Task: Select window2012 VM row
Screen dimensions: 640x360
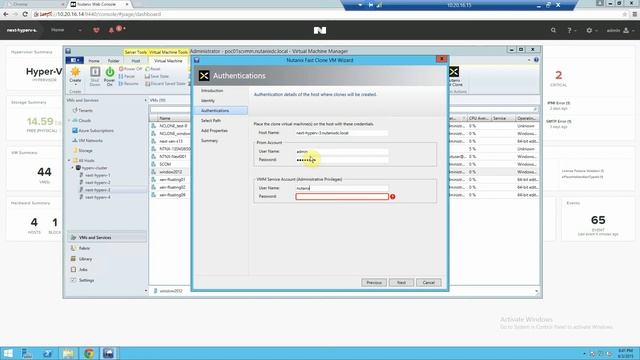Action: coord(170,172)
